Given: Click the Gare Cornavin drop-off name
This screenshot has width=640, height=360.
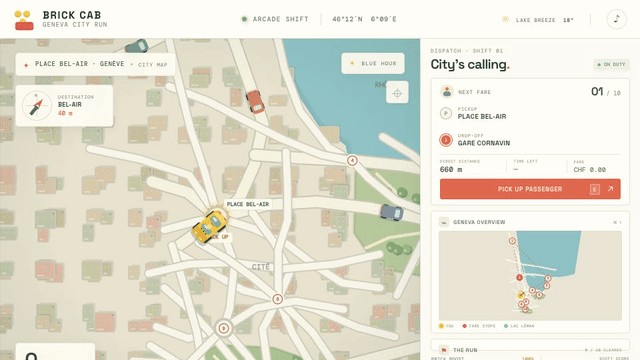Looking at the screenshot, I should [x=484, y=143].
